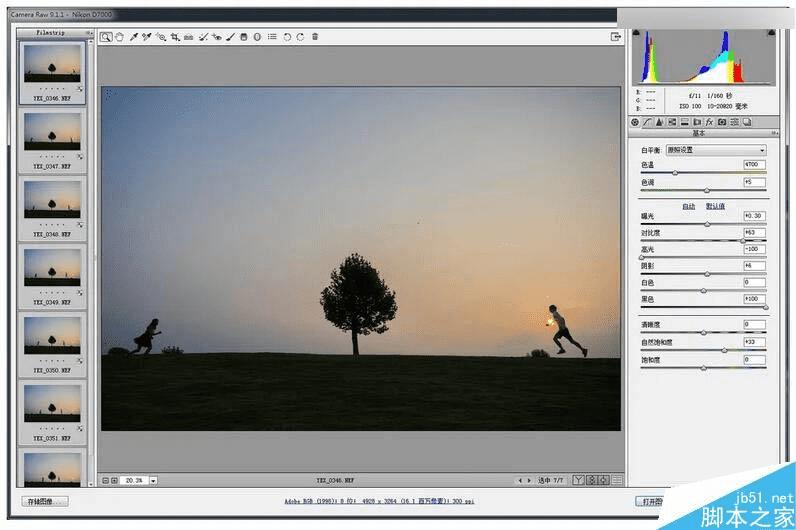Screen dimensions: 796x530
Task: Click the contrast value field +63
Action: 754,233
